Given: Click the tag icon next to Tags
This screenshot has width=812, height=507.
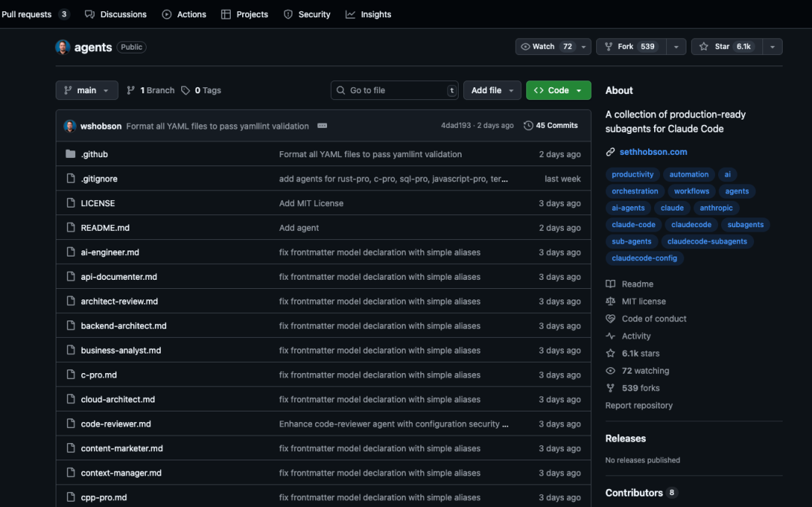Looking at the screenshot, I should pyautogui.click(x=186, y=90).
